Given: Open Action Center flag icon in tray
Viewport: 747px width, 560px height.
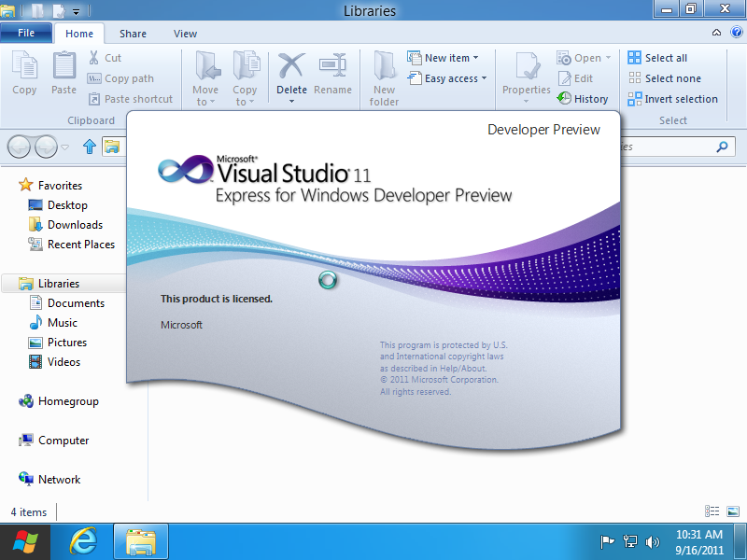Looking at the screenshot, I should 608,542.
